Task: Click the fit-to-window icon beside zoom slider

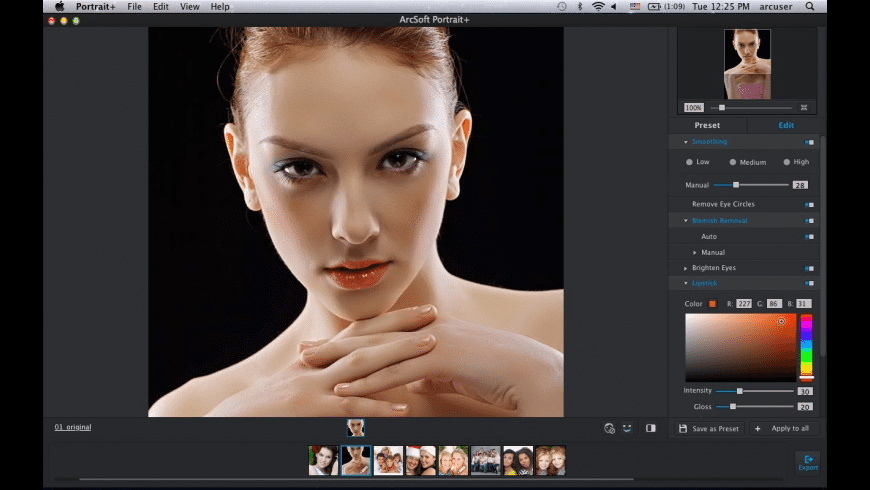Action: point(804,107)
